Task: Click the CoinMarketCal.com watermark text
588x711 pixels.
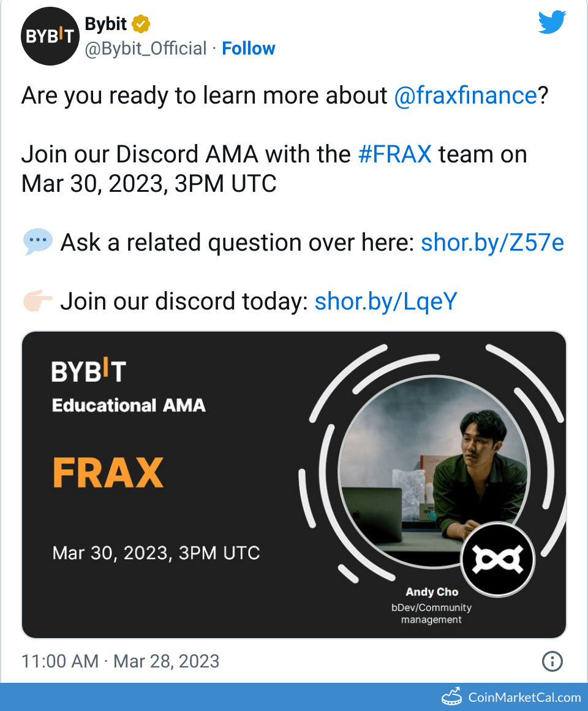Action: tap(524, 697)
